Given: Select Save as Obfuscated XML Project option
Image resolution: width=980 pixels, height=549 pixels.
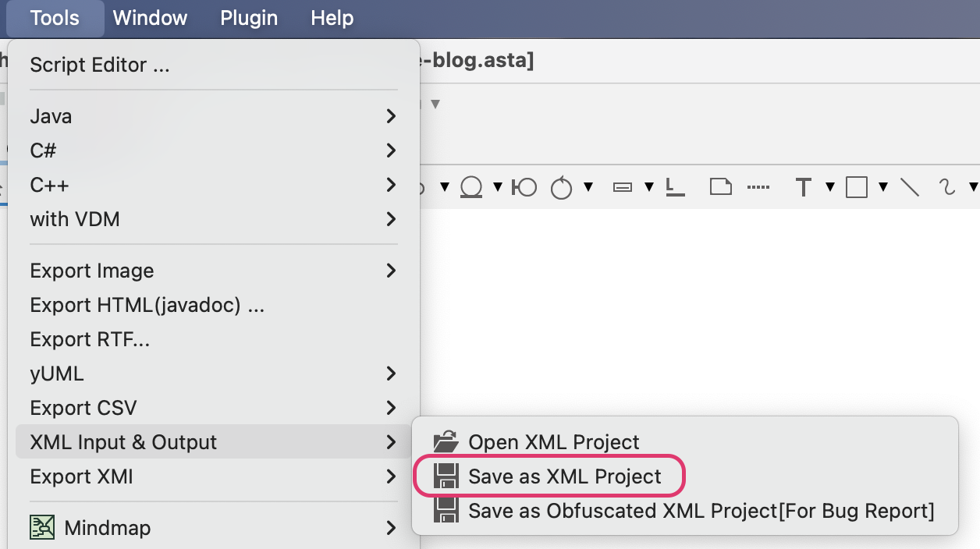Looking at the screenshot, I should coord(700,511).
